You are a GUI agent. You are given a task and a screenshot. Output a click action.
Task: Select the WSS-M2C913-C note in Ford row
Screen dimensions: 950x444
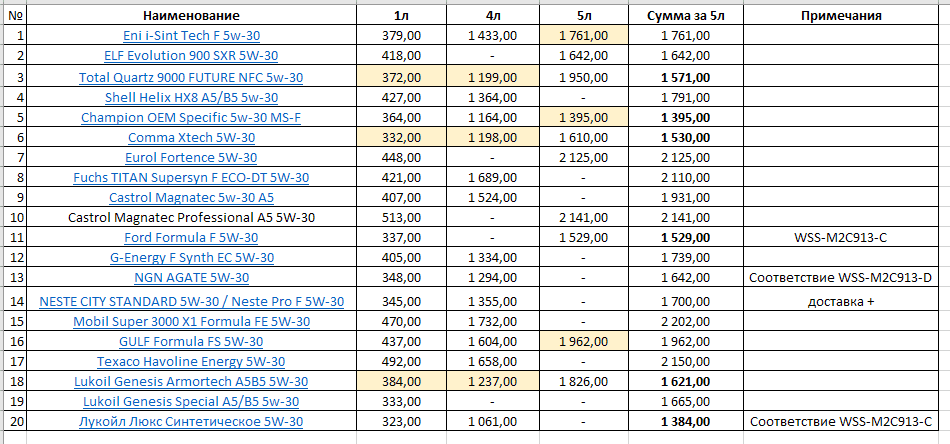point(841,237)
